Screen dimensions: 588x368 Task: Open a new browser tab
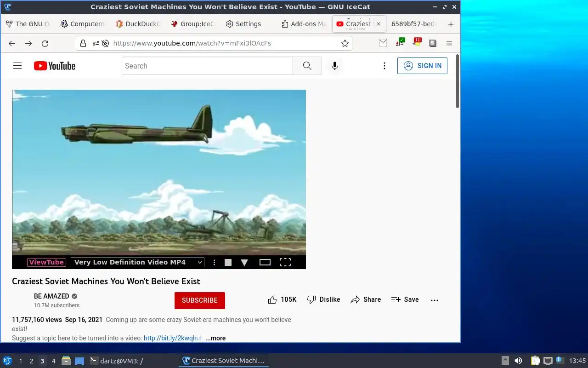click(451, 24)
